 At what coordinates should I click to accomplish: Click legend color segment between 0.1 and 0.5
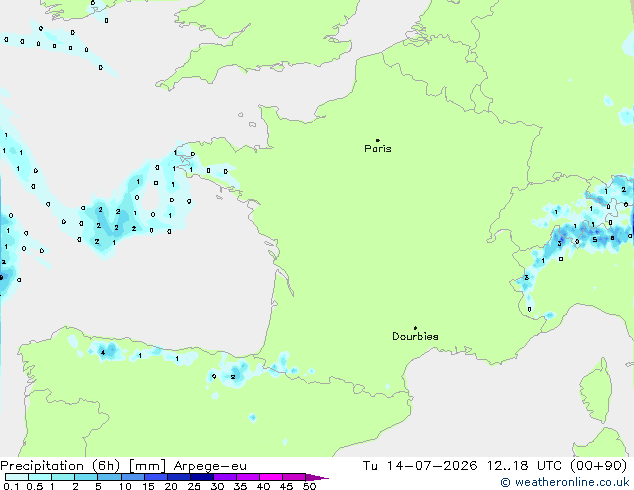[17, 477]
